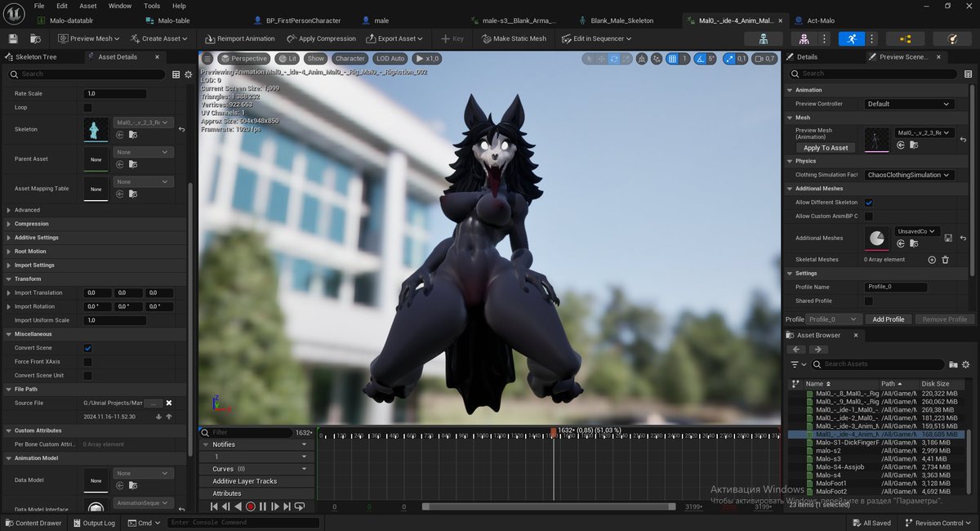Image resolution: width=980 pixels, height=531 pixels.
Task: Toggle scale snapping in viewport
Action: 728,58
